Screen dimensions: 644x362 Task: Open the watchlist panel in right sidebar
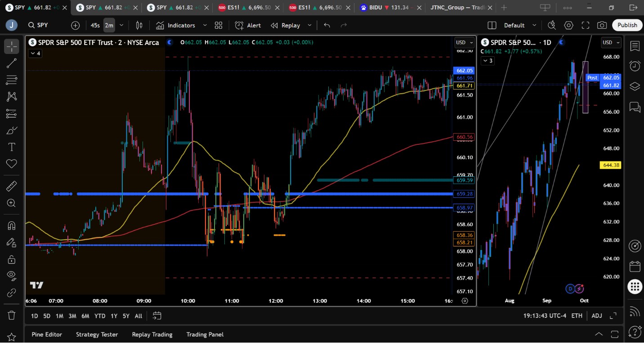tap(635, 46)
